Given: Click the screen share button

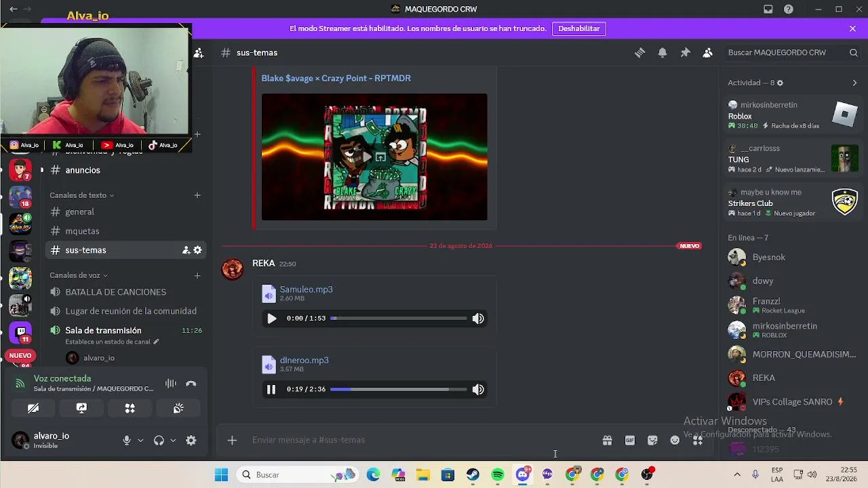Looking at the screenshot, I should 81,408.
